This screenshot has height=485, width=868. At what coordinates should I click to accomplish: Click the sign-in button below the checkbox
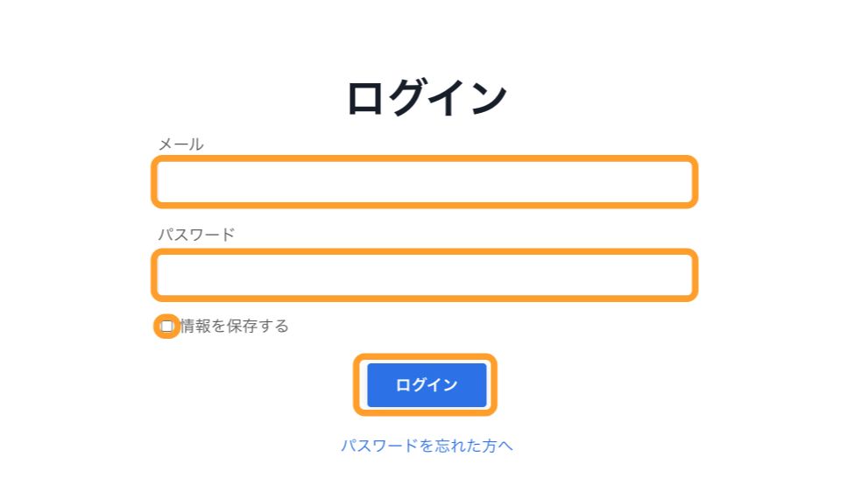426,384
